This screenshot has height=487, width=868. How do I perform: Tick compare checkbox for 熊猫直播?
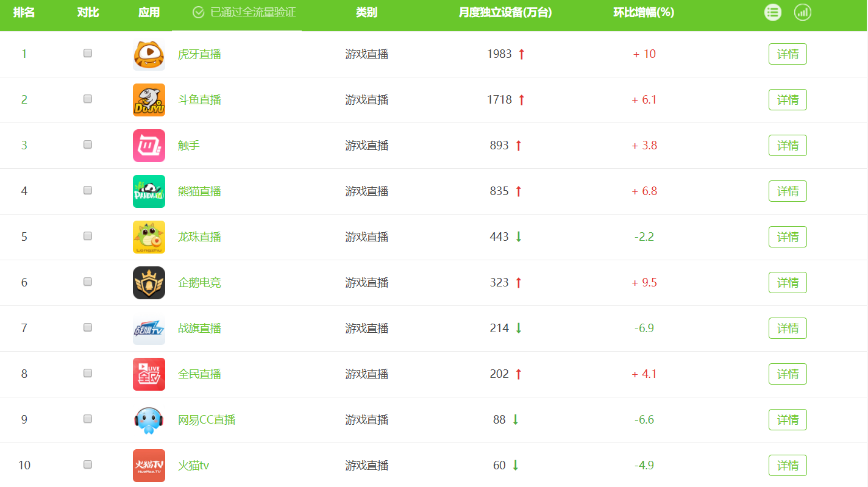[x=88, y=190]
